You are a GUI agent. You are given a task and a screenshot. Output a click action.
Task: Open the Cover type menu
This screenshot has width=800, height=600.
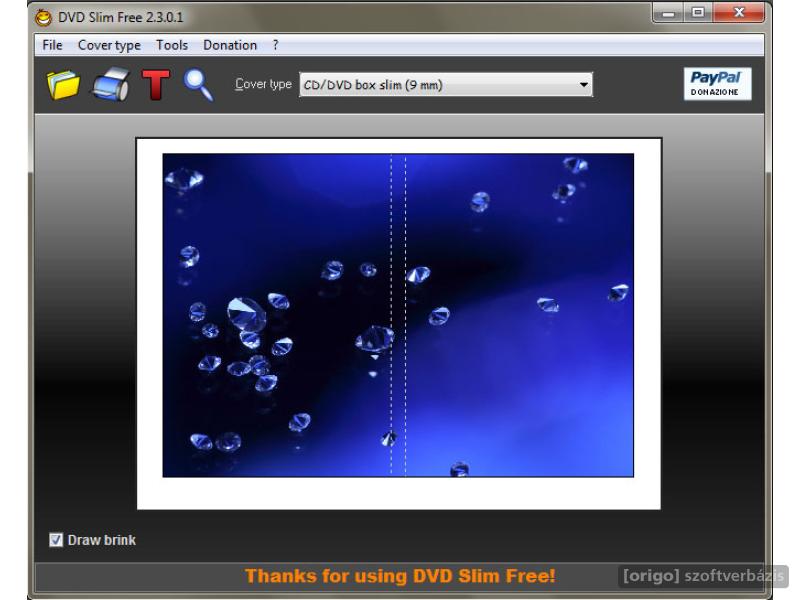(x=109, y=45)
